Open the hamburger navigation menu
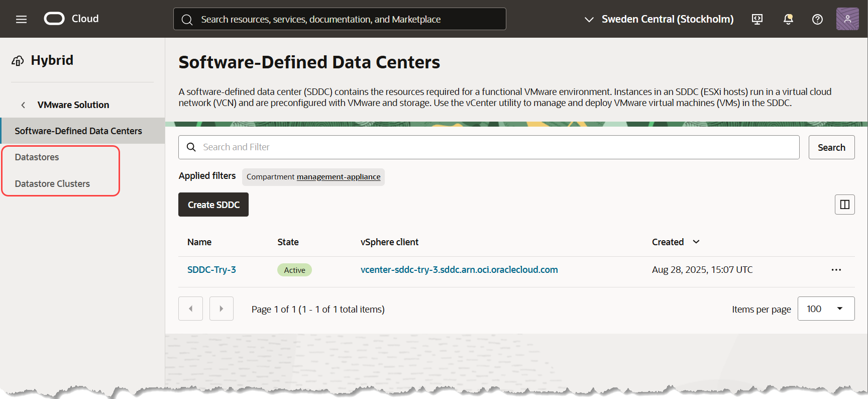The image size is (868, 399). (21, 19)
